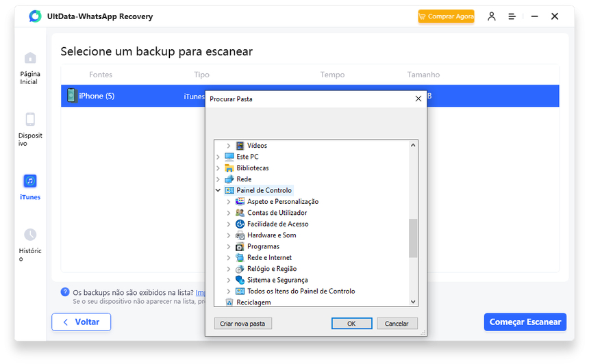Viewport: 589px width, 364px height.
Task: Select the Reciclagem tree entry
Action: tap(253, 302)
